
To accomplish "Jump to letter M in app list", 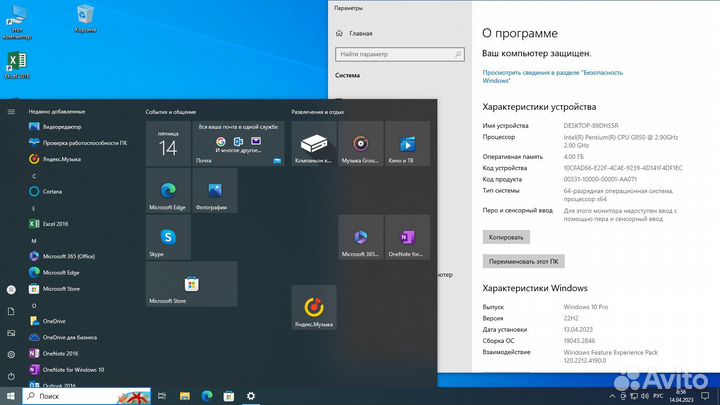I will [x=34, y=241].
